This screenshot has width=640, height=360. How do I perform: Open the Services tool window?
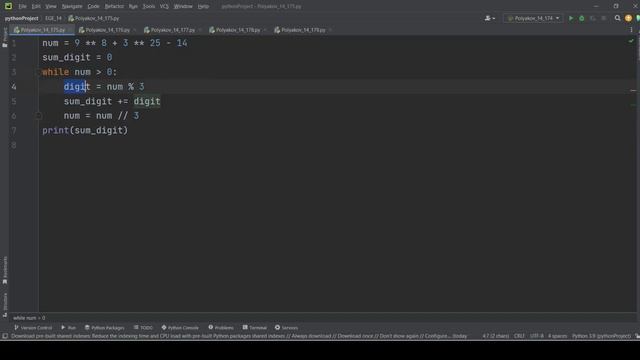click(287, 327)
